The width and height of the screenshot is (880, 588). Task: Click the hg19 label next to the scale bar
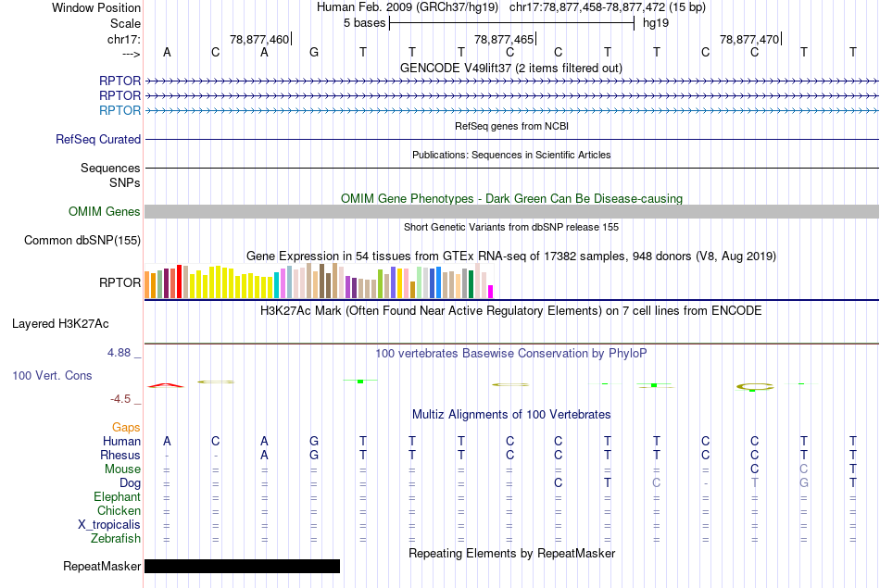[656, 23]
